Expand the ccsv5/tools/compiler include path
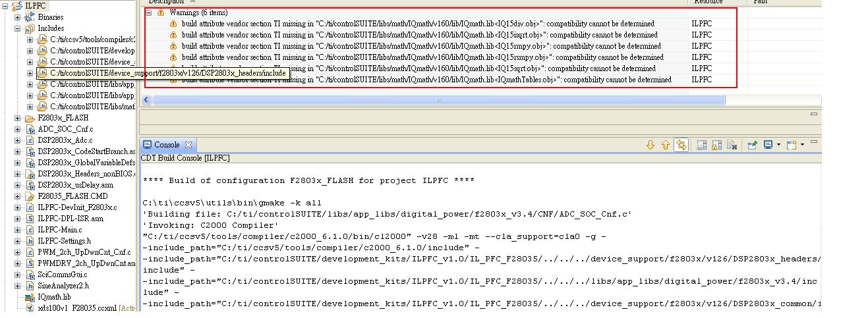 [x=30, y=40]
